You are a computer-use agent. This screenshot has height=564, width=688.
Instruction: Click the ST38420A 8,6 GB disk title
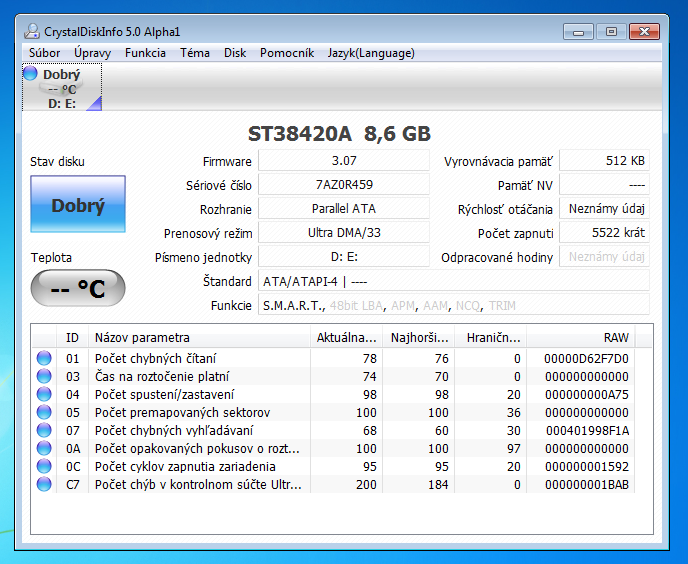pyautogui.click(x=339, y=133)
